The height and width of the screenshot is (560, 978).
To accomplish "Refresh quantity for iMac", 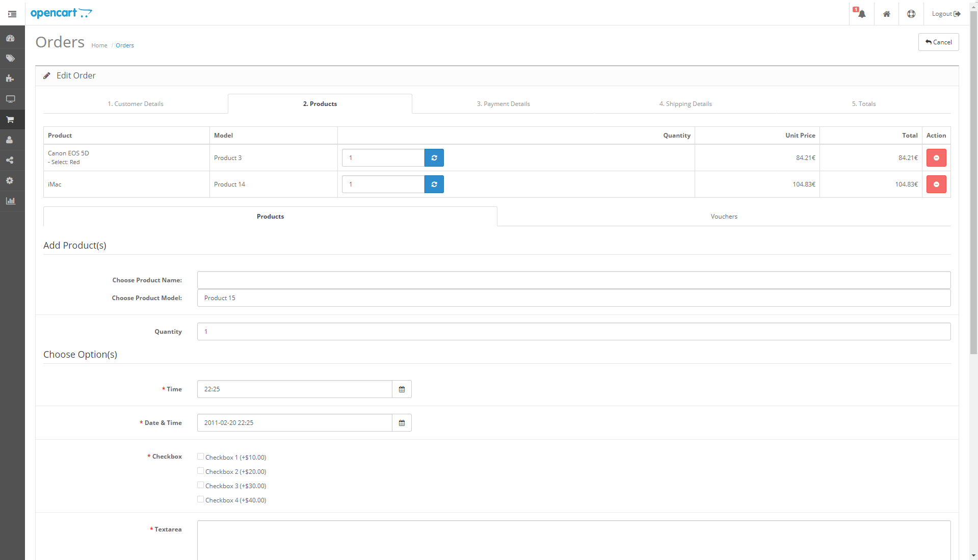I will (434, 184).
